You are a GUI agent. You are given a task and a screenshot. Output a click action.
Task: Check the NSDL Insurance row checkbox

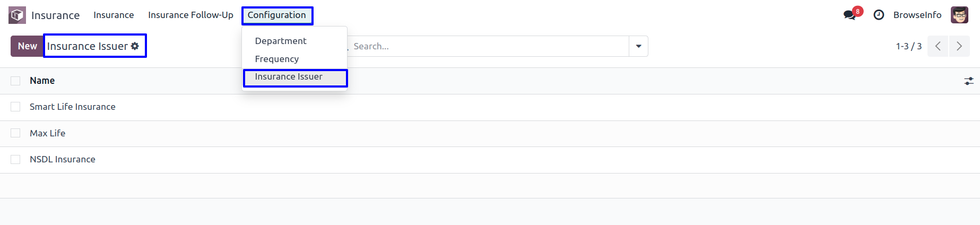15,159
